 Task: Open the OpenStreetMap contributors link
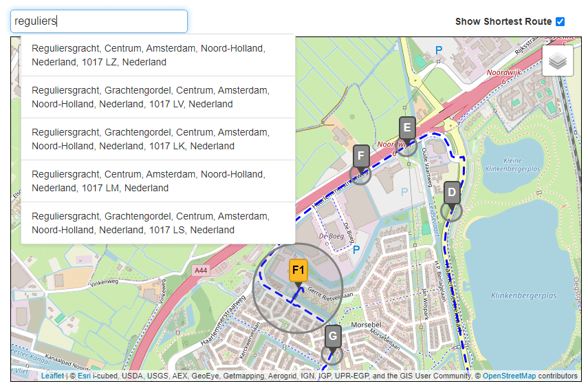coord(508,376)
